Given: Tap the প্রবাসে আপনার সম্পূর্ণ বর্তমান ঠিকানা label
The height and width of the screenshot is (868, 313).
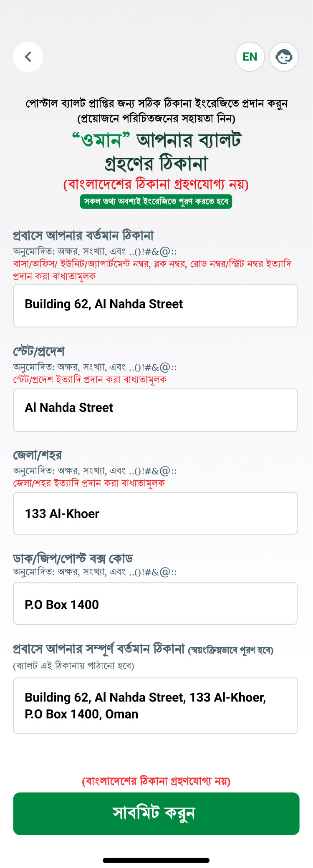Looking at the screenshot, I should coord(99,649).
